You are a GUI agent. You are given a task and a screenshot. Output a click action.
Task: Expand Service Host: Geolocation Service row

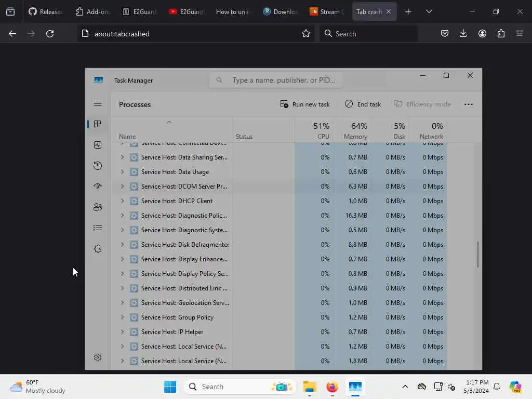pos(122,303)
